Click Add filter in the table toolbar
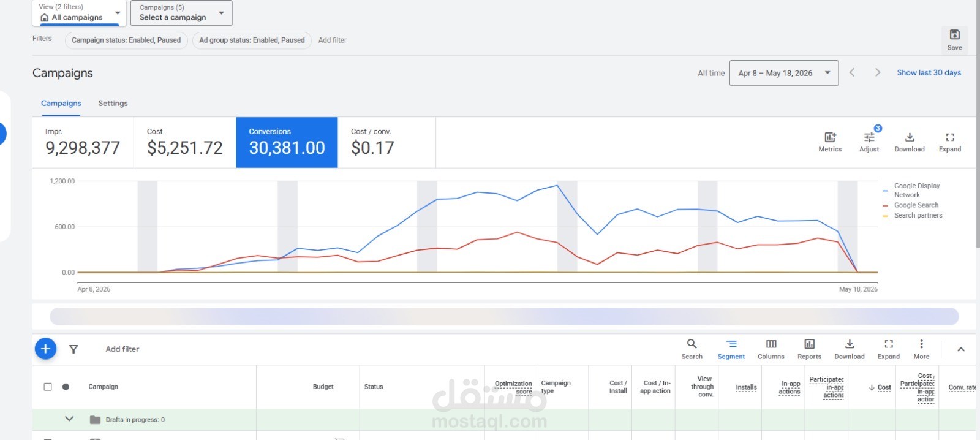This screenshot has height=440, width=980. (123, 349)
